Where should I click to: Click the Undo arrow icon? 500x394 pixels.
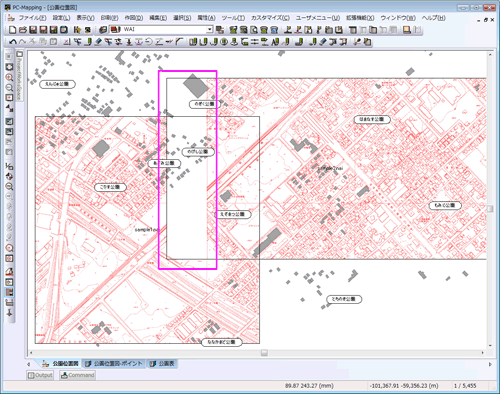point(13,42)
